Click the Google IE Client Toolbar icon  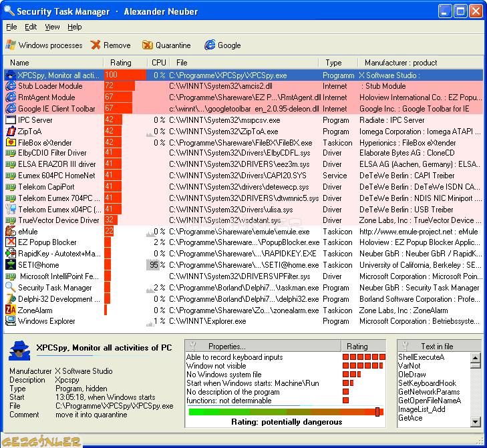(11, 108)
